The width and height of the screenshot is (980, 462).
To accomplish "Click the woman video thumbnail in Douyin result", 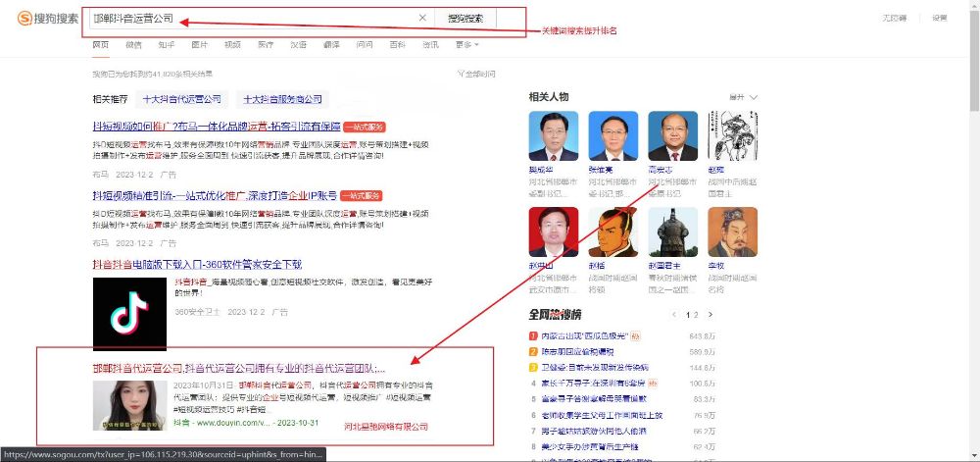I will point(130,405).
